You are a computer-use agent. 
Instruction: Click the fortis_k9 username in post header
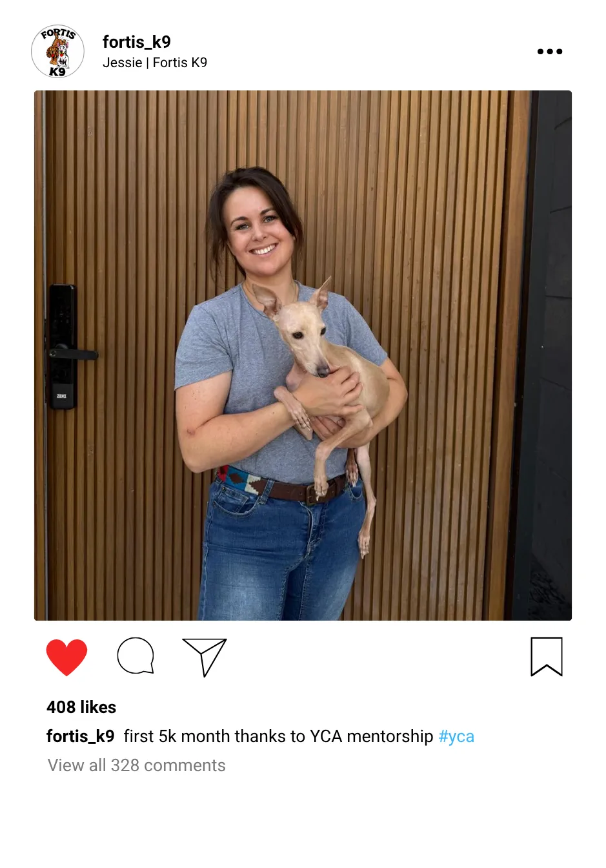pos(137,42)
